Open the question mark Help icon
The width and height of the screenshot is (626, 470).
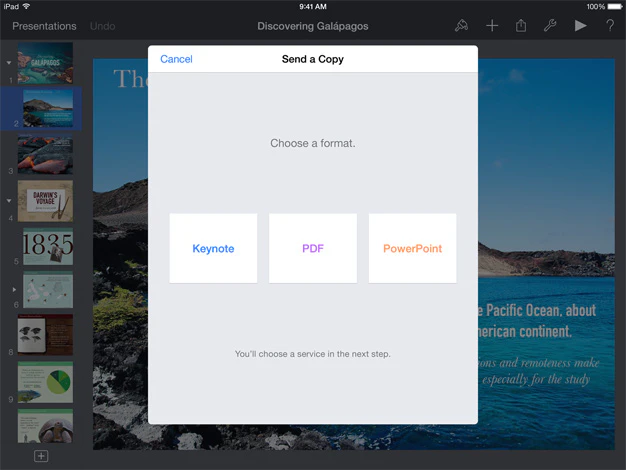tap(610, 26)
